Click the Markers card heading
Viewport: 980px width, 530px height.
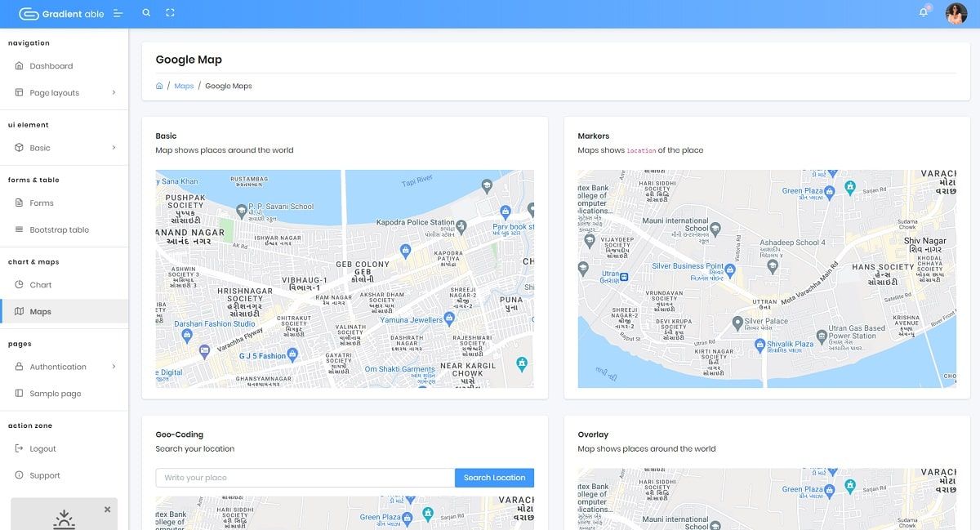point(594,136)
